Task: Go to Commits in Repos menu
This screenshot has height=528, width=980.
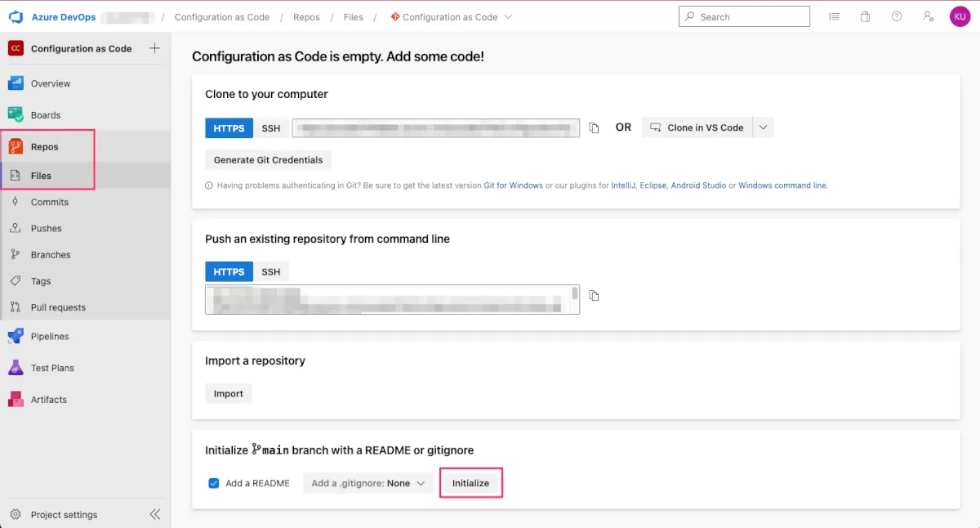Action: click(x=49, y=202)
